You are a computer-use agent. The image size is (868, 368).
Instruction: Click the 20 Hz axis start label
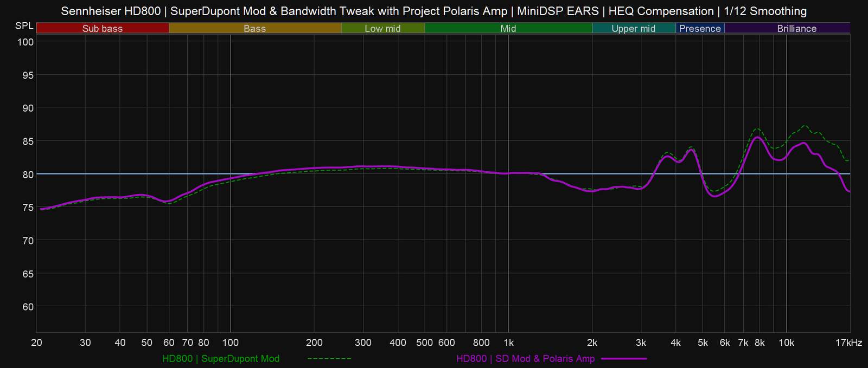click(x=37, y=343)
